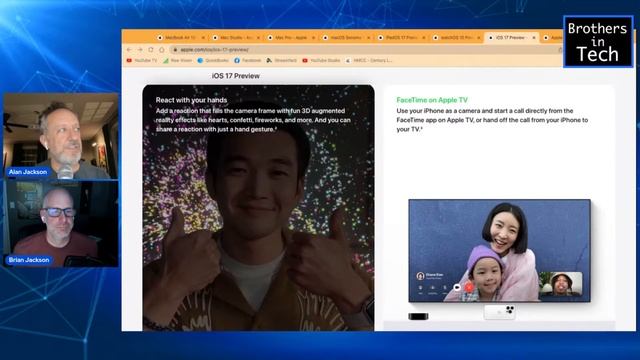Image resolution: width=640 pixels, height=360 pixels.
Task: Open the YouTube TV bookmark
Action: click(x=142, y=60)
